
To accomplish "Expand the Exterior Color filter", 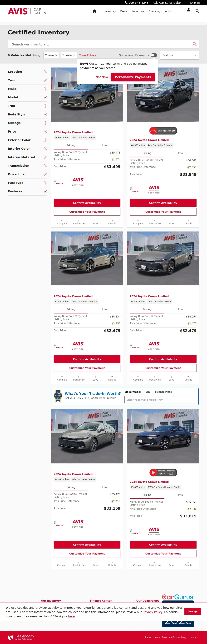I will pyautogui.click(x=45, y=140).
